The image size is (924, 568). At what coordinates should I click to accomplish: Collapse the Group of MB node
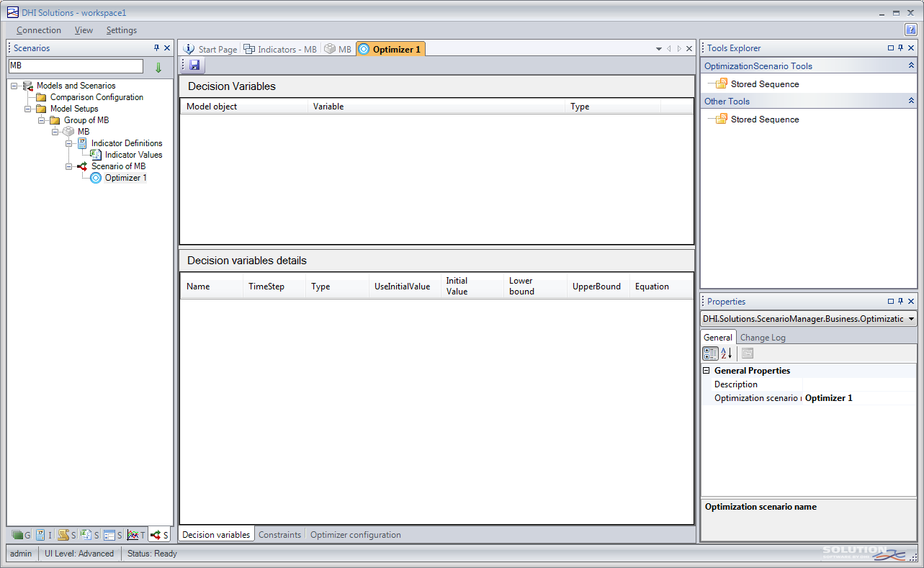pos(42,120)
